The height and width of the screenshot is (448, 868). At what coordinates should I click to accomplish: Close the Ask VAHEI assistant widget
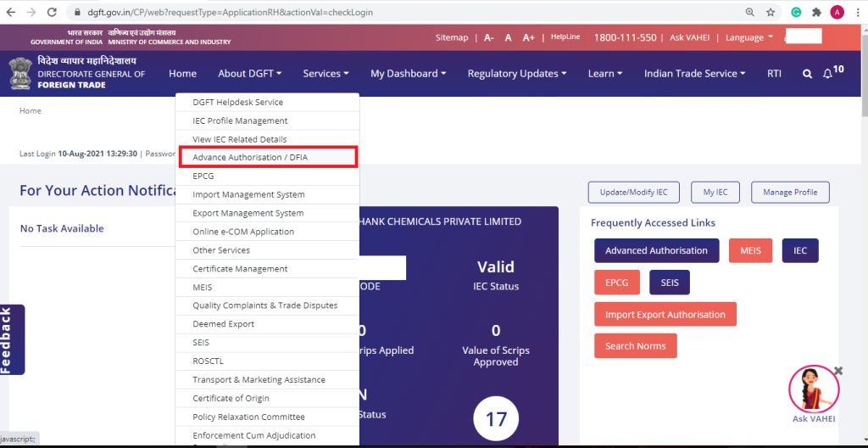tap(838, 371)
